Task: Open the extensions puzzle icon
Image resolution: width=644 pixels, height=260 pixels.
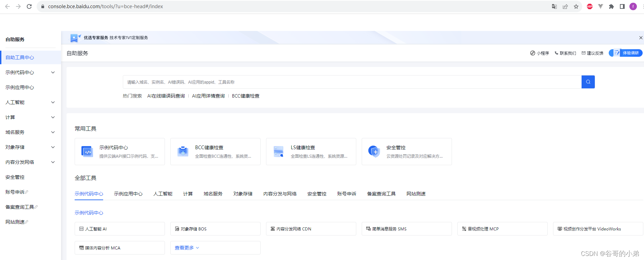Action: [x=611, y=6]
